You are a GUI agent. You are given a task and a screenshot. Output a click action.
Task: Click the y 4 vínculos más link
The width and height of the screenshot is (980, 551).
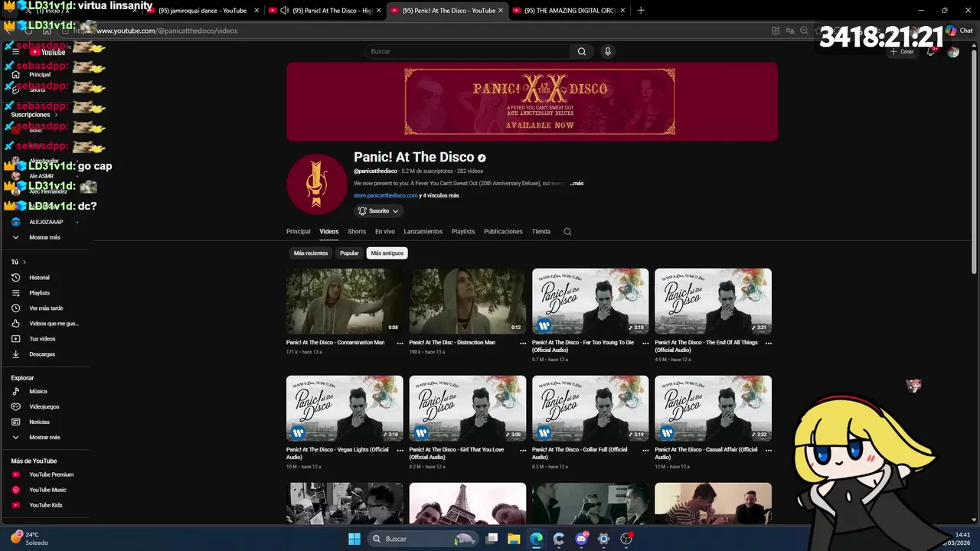(x=439, y=195)
